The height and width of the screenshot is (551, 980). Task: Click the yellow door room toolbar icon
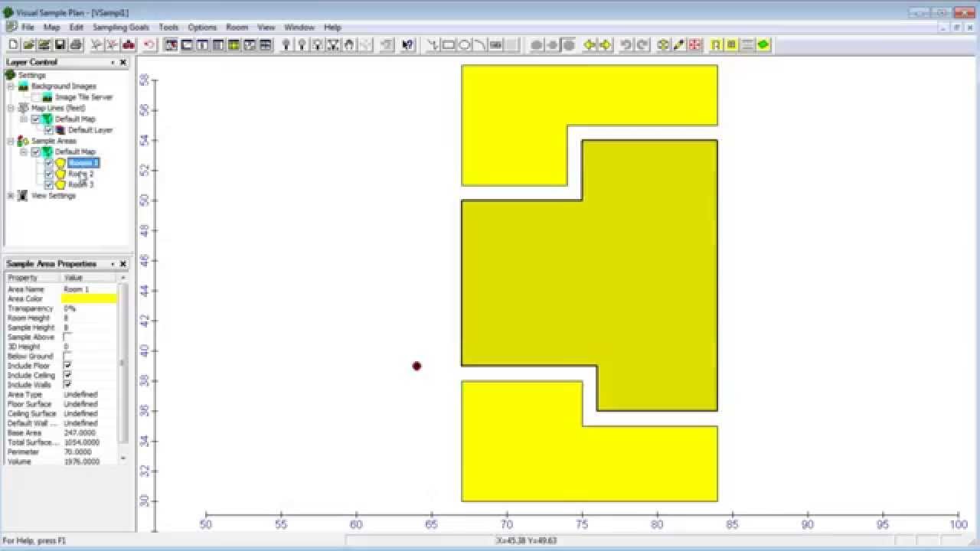tap(716, 45)
